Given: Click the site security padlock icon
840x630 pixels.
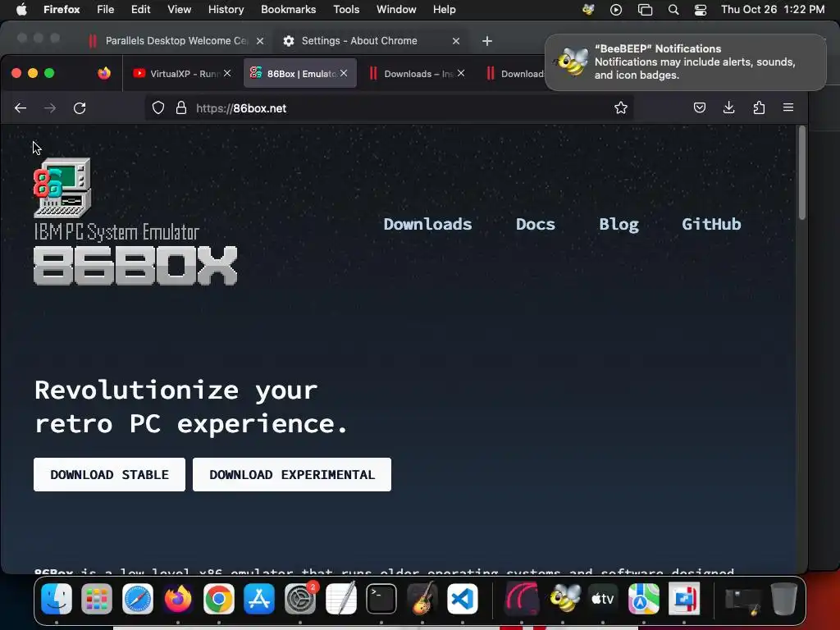Looking at the screenshot, I should pyautogui.click(x=181, y=108).
